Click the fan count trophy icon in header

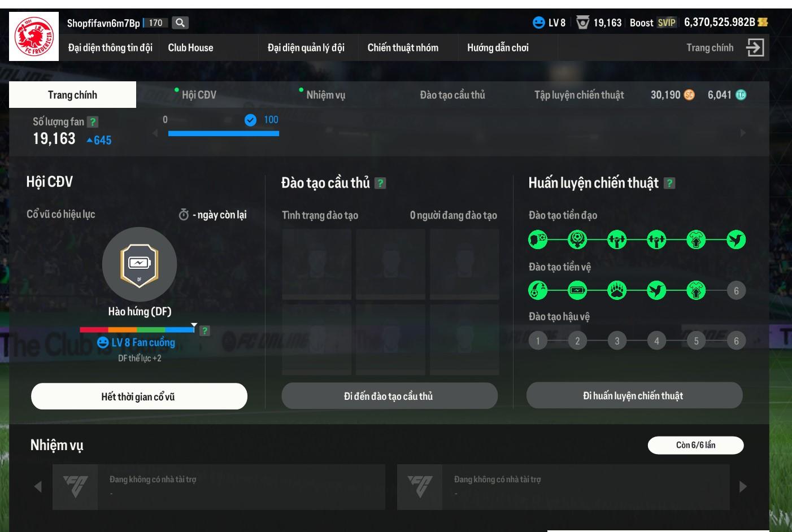pyautogui.click(x=582, y=23)
